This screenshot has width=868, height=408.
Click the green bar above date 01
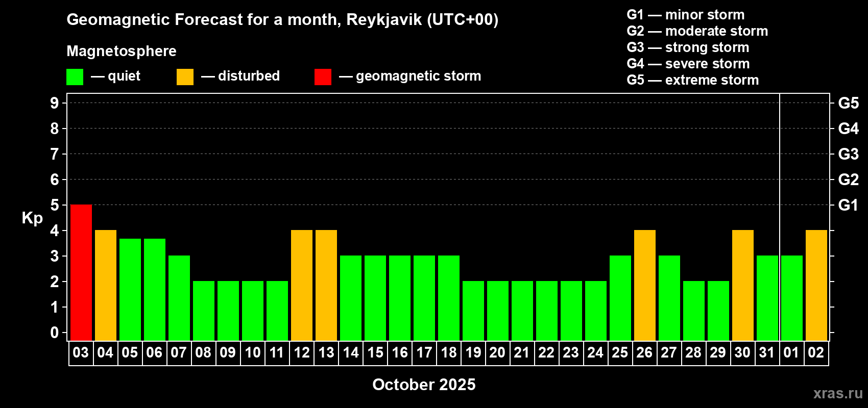click(x=792, y=298)
